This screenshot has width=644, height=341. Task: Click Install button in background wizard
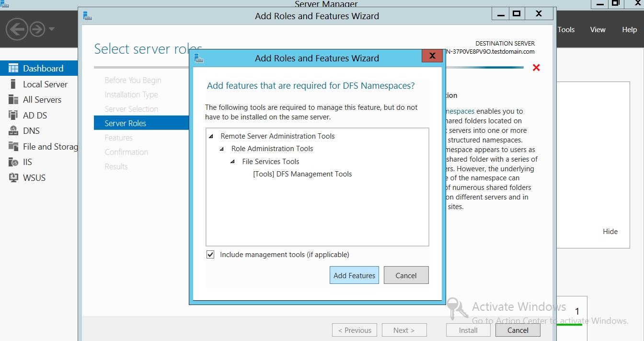468,330
